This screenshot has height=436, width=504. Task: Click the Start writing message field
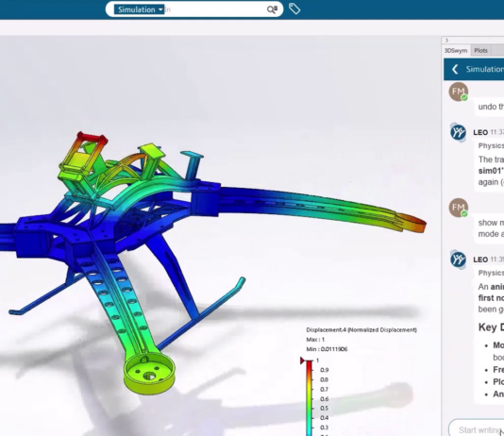pyautogui.click(x=477, y=429)
